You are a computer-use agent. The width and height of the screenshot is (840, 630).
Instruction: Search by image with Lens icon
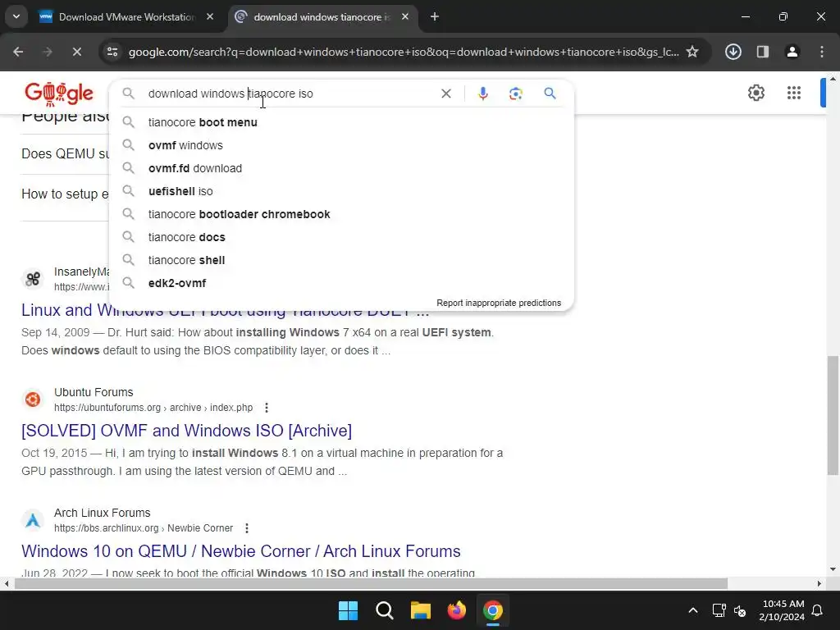(515, 94)
